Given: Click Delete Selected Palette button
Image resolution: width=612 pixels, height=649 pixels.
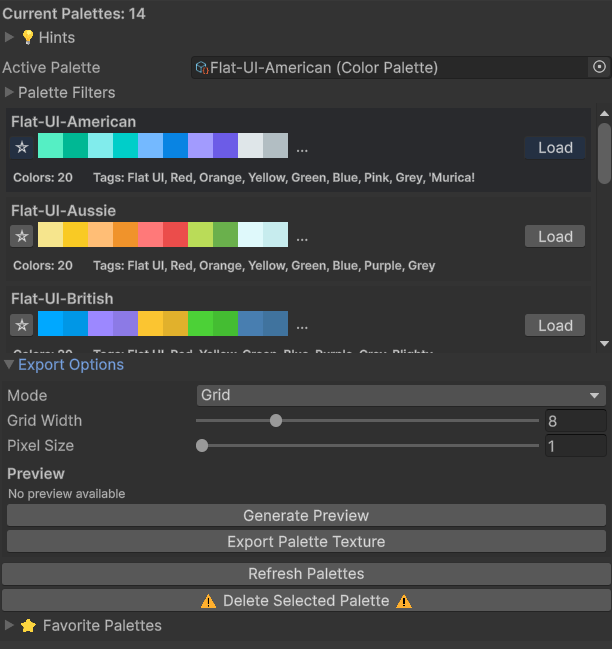Looking at the screenshot, I should coord(306,601).
